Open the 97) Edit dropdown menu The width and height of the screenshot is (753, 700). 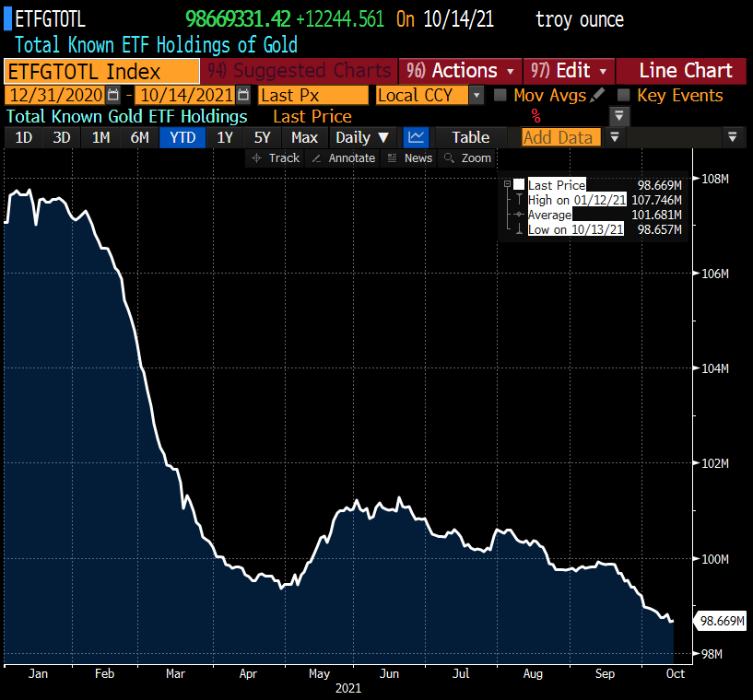point(569,71)
